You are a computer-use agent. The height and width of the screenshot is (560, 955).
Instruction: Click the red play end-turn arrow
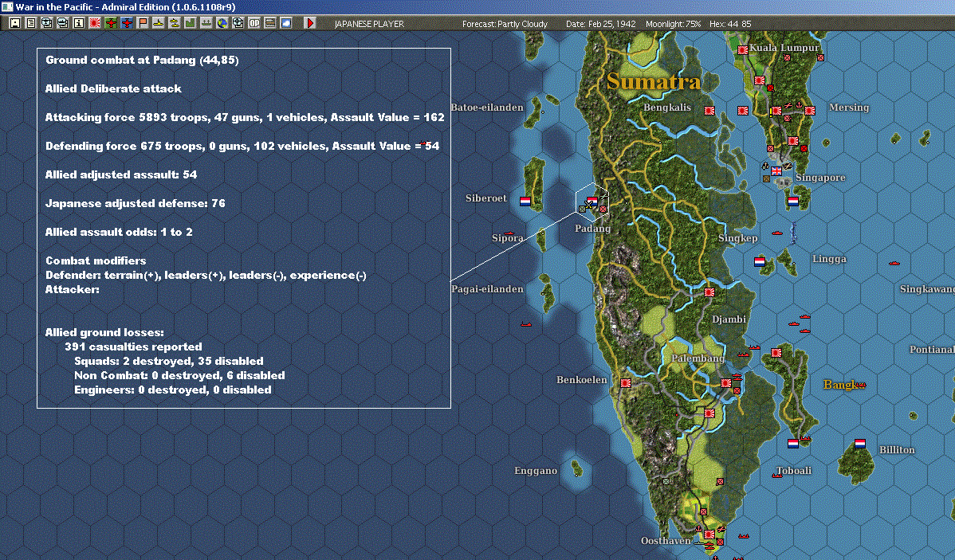(x=310, y=23)
